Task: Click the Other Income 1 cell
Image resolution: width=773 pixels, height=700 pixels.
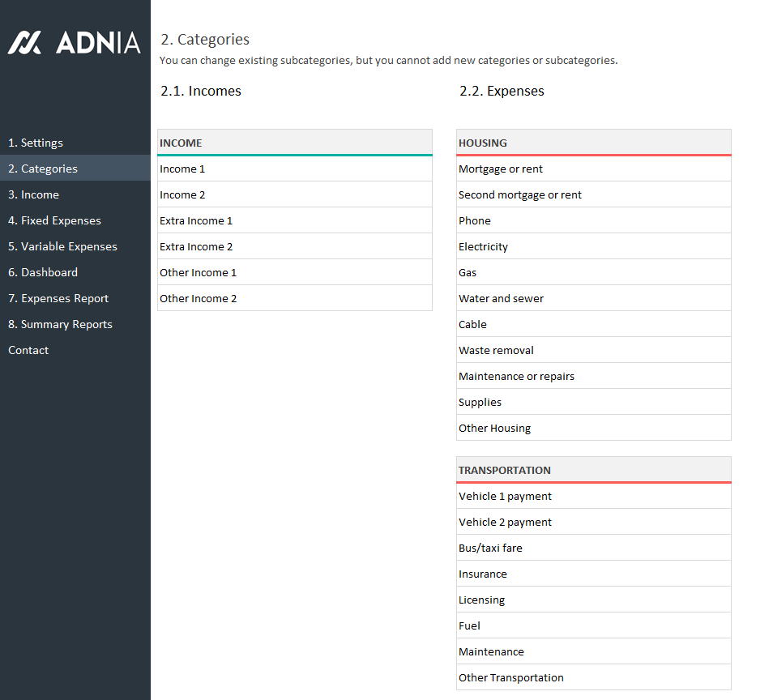Action: coord(294,272)
